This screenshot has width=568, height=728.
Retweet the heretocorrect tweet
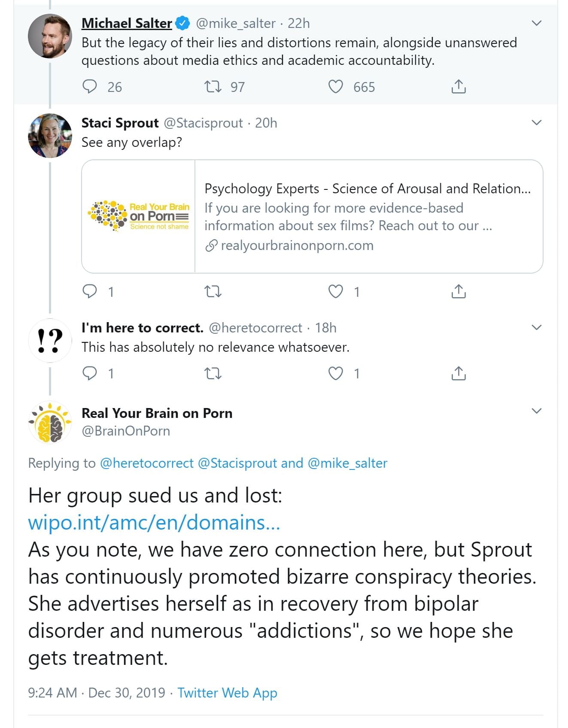pos(213,373)
